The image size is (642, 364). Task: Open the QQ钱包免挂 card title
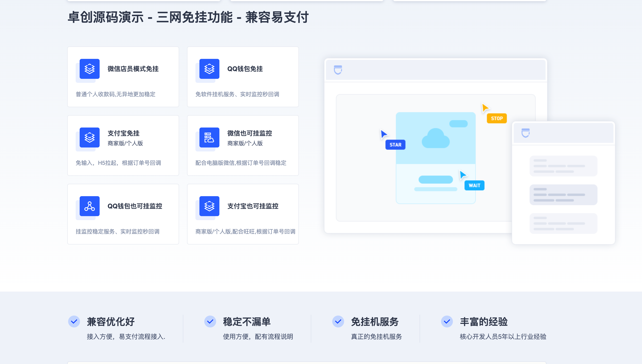[x=245, y=69]
